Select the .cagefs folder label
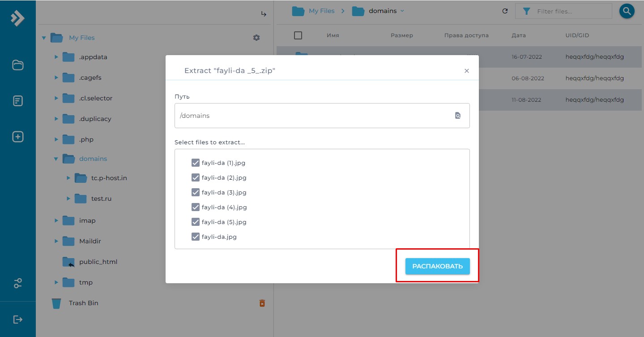This screenshot has width=644, height=337. (90, 78)
